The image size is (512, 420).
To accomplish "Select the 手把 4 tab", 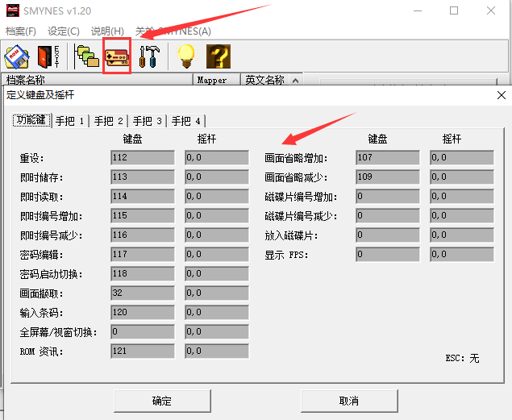I will pos(186,121).
